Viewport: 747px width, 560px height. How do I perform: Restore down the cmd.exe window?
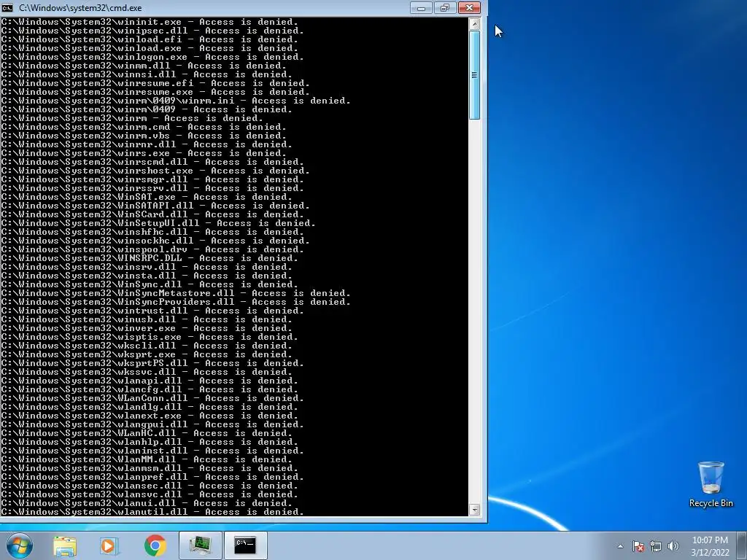445,7
